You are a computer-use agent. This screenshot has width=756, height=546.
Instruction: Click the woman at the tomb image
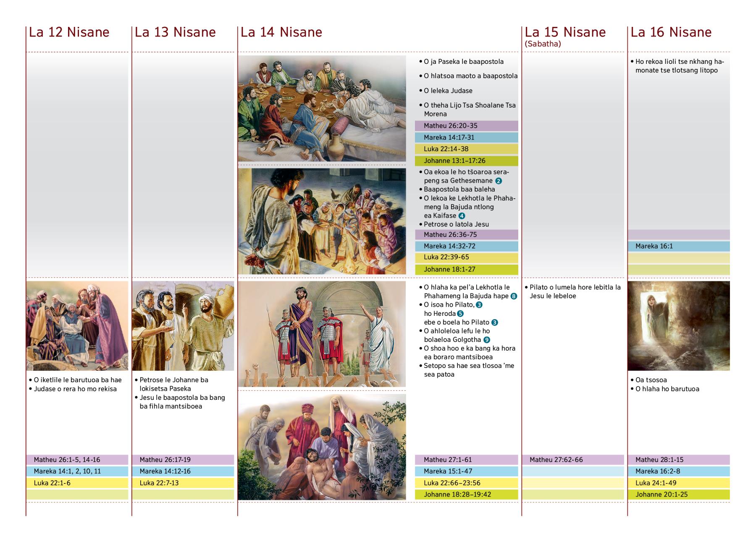[x=678, y=325]
